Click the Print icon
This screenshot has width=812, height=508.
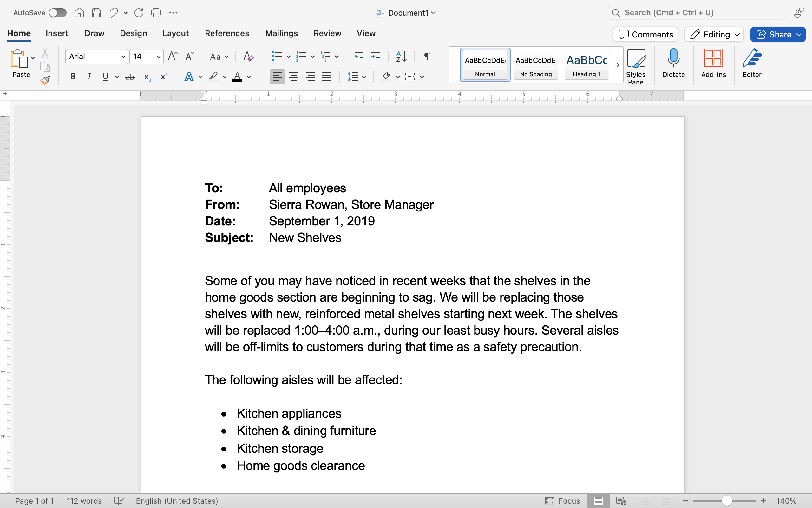click(156, 13)
